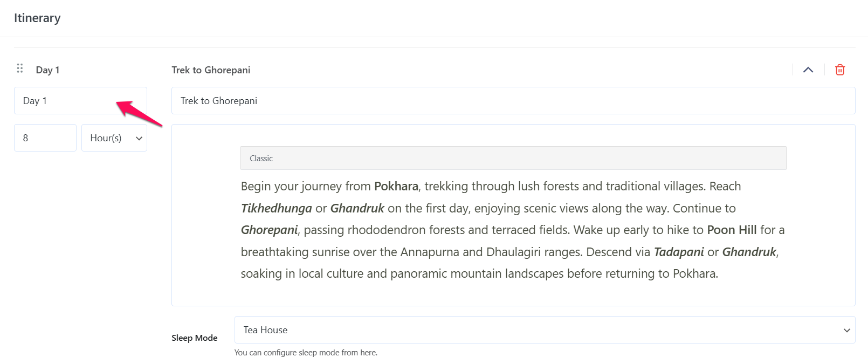Click the drag handle beside Day 1
This screenshot has width=868, height=364.
coord(20,68)
